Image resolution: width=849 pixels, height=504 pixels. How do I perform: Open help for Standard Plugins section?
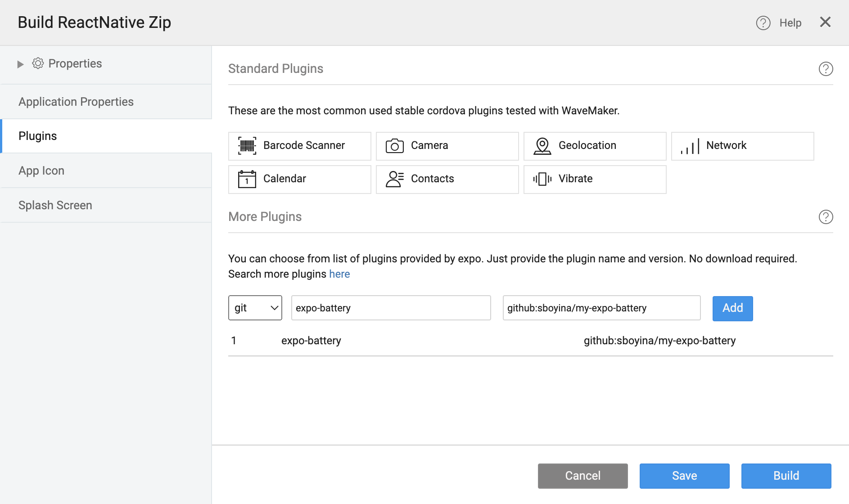826,69
